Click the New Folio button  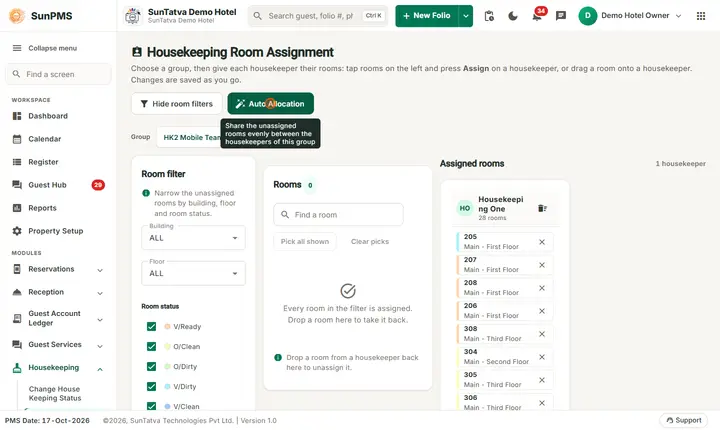pos(427,16)
